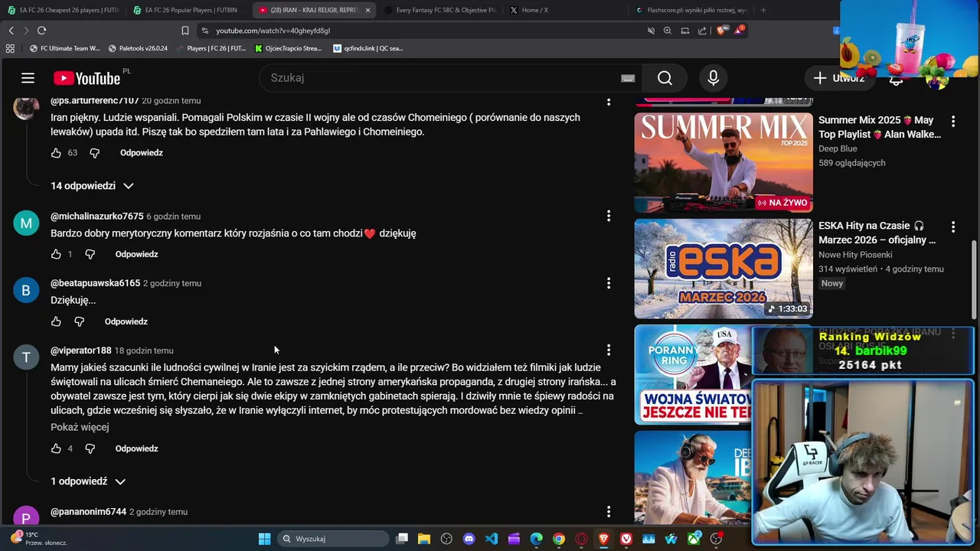Image resolution: width=980 pixels, height=551 pixels.
Task: Open File Explorer from the taskbar
Action: (424, 539)
